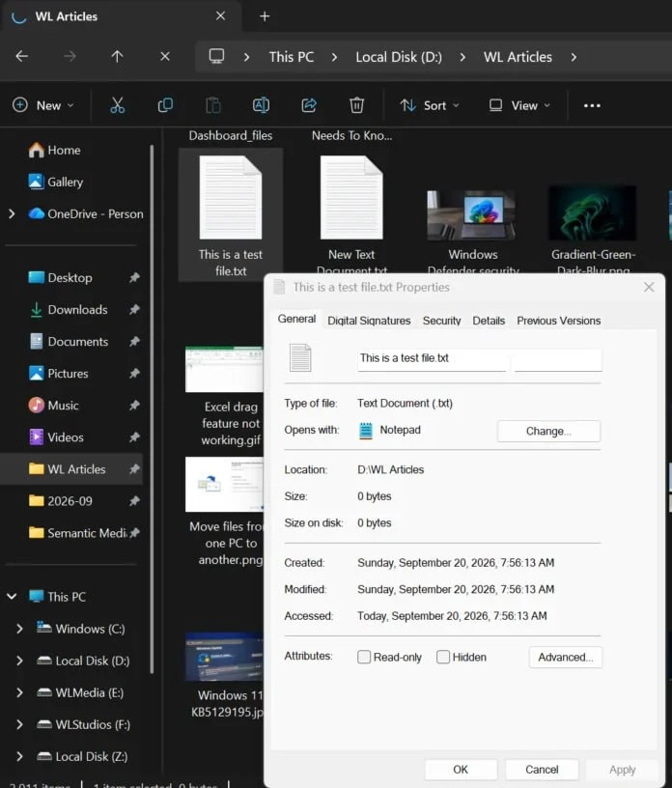Go forward with the right arrow
Screen dimensions: 672x788
tap(70, 56)
